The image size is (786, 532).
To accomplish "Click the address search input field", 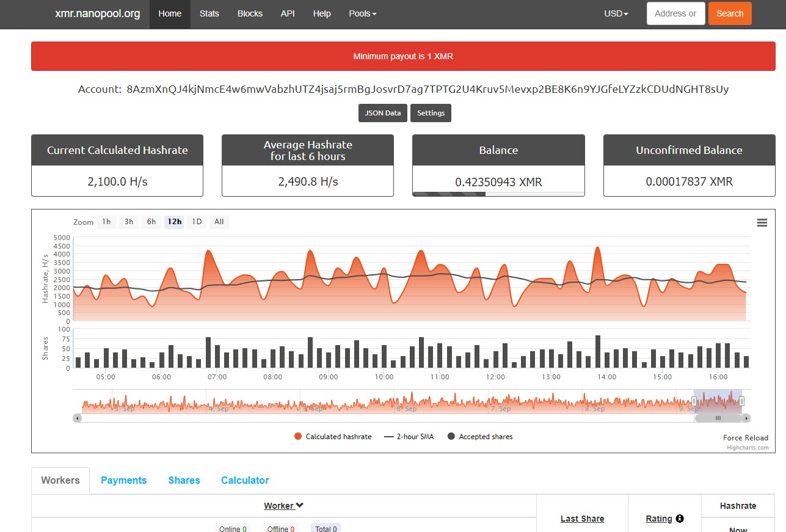I will click(675, 13).
